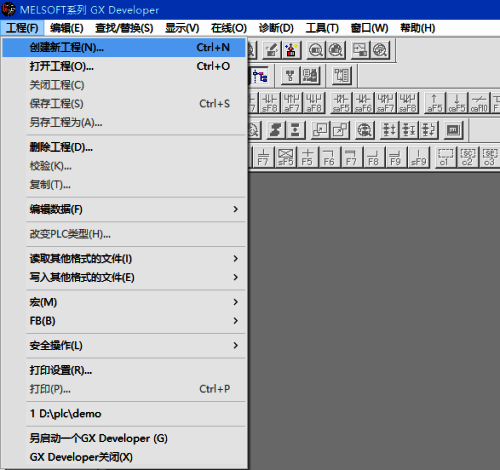Click the blue-magenta project tree icon

pyautogui.click(x=260, y=76)
